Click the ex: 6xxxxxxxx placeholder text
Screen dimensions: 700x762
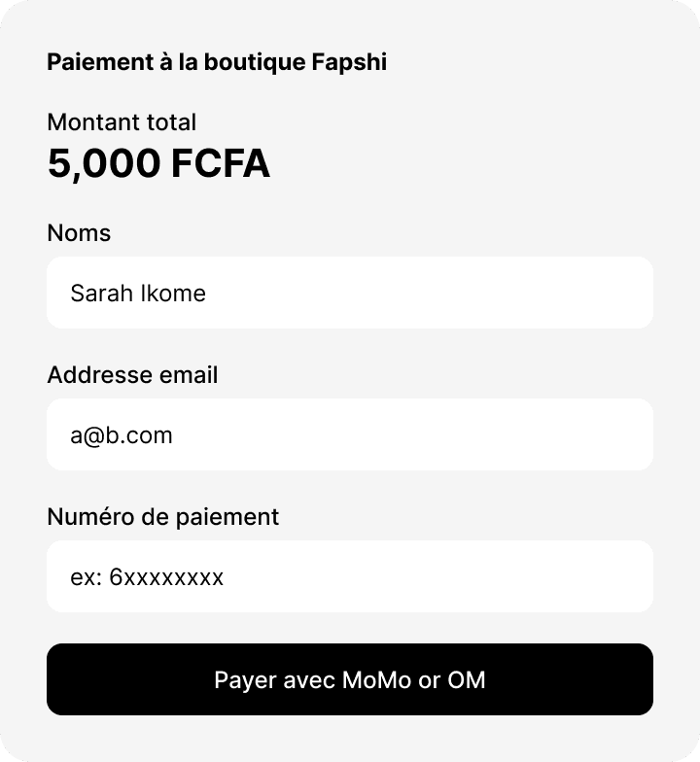pyautogui.click(x=147, y=577)
